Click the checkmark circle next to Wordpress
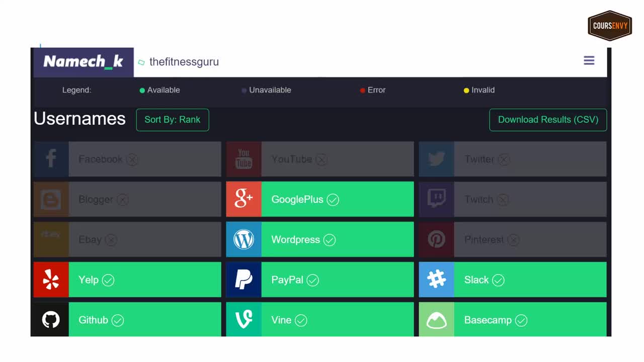This screenshot has height=362, width=644. (x=329, y=240)
